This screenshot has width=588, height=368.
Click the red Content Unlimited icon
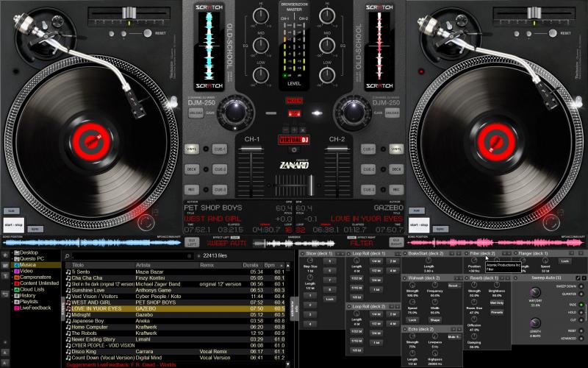pyautogui.click(x=16, y=283)
